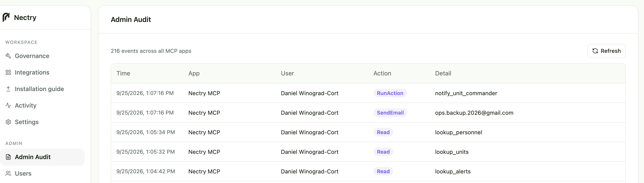This screenshot has height=183, width=644.
Task: Click the Nectry brand name
Action: (25, 17)
